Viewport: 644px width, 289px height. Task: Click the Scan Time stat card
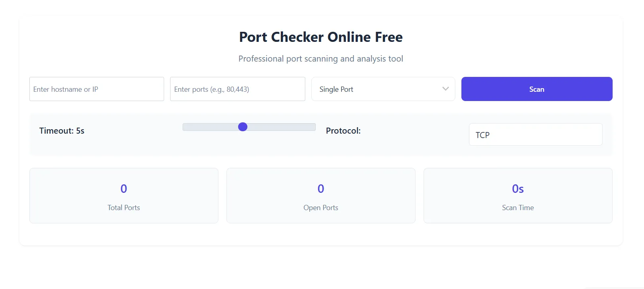pyautogui.click(x=518, y=196)
